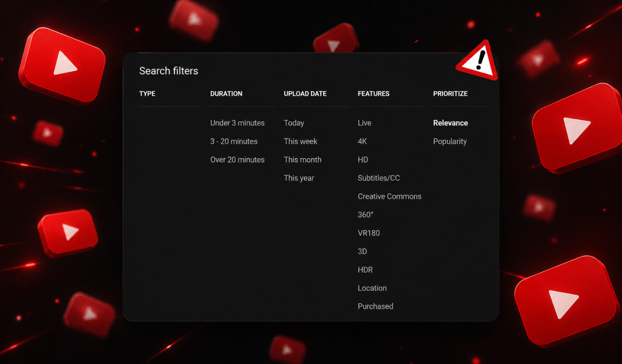Image resolution: width=622 pixels, height=364 pixels.
Task: Choose This month upload date
Action: pyautogui.click(x=302, y=160)
